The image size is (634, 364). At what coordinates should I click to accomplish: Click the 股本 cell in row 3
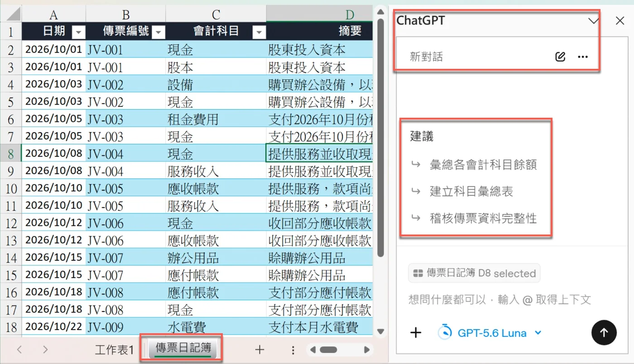coord(216,67)
